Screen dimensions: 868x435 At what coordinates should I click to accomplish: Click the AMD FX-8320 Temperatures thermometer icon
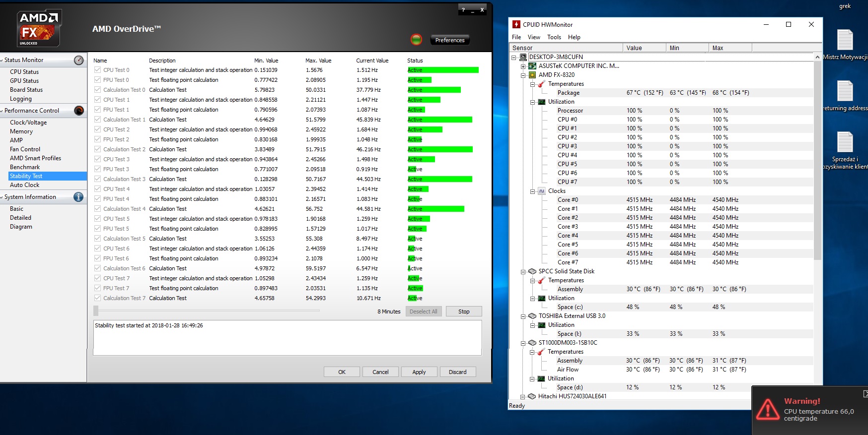[x=542, y=84]
